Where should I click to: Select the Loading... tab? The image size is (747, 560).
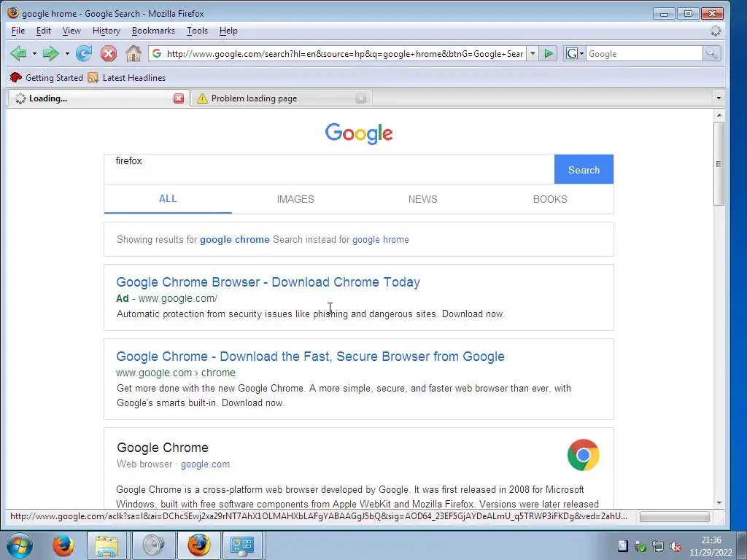[98, 98]
